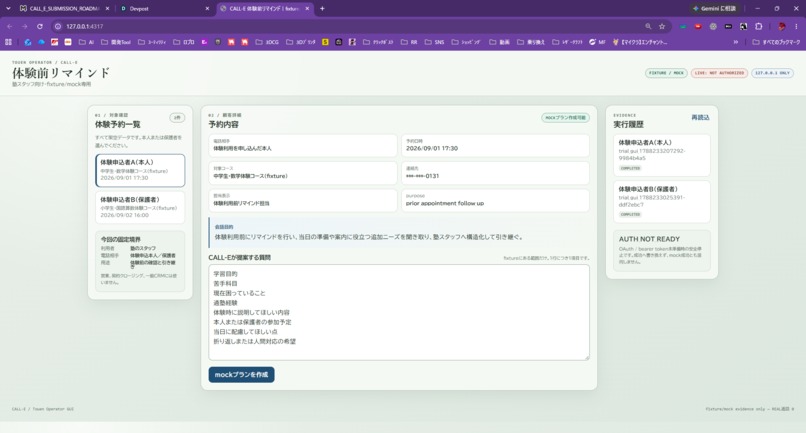Click the FIXTURE / MOCK badge
The image size is (806, 433).
click(x=666, y=73)
